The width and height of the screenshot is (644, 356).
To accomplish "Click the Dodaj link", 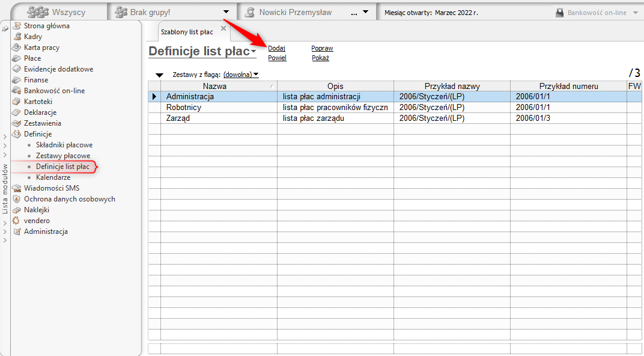I will click(x=276, y=48).
